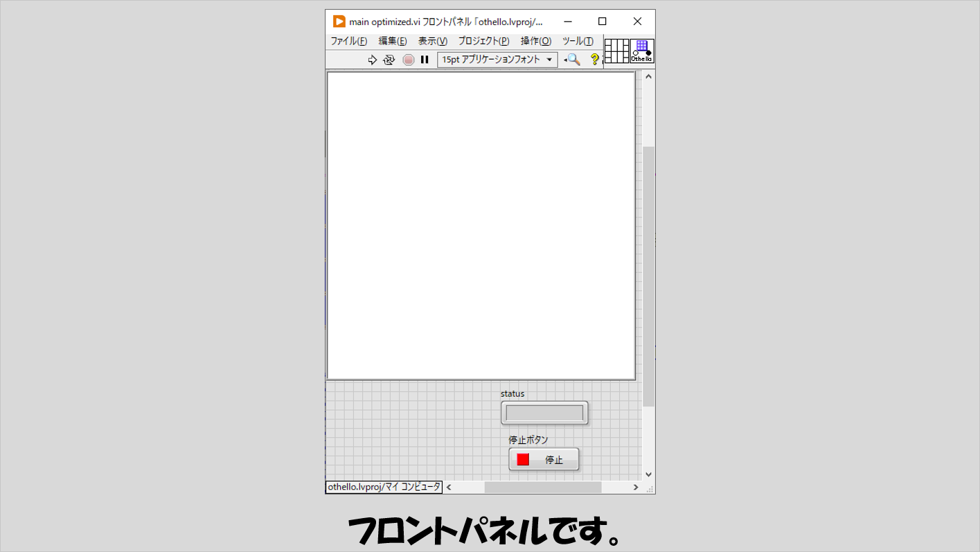This screenshot has height=552, width=980.
Task: Open the 操作(O) menu
Action: 536,41
